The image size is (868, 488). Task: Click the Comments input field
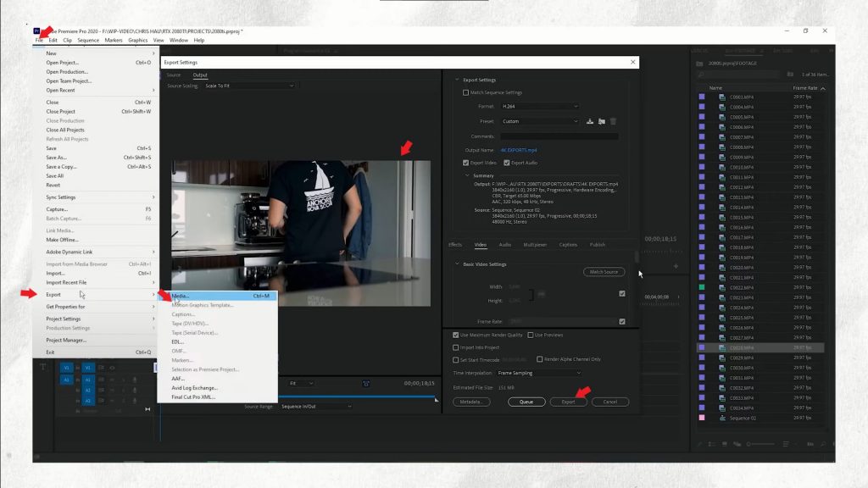click(559, 136)
